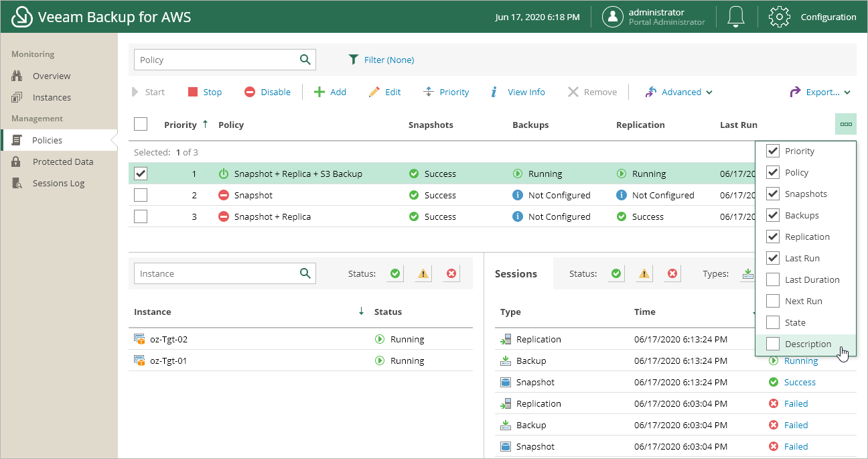868x459 pixels.
Task: Filter sessions by failed status icon
Action: tap(672, 273)
